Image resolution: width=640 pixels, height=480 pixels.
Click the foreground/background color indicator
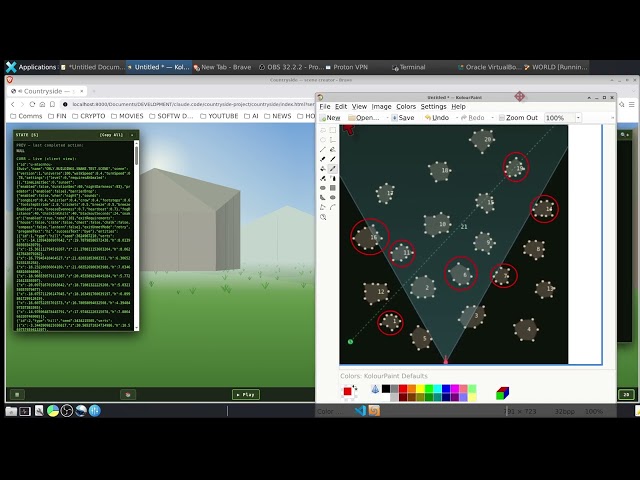(348, 392)
